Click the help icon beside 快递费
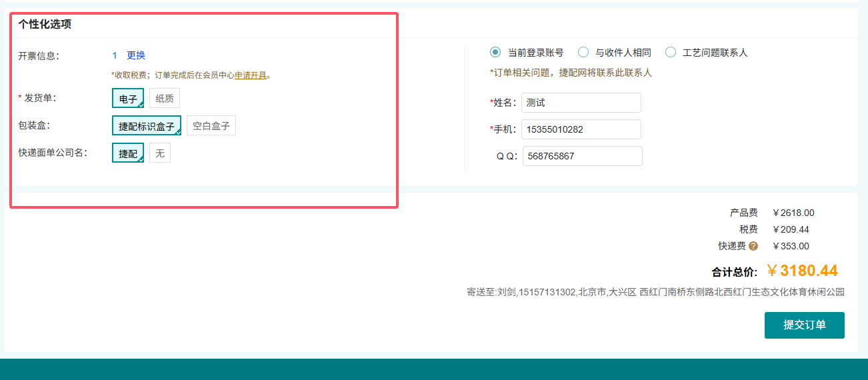The width and height of the screenshot is (868, 380). click(x=753, y=246)
